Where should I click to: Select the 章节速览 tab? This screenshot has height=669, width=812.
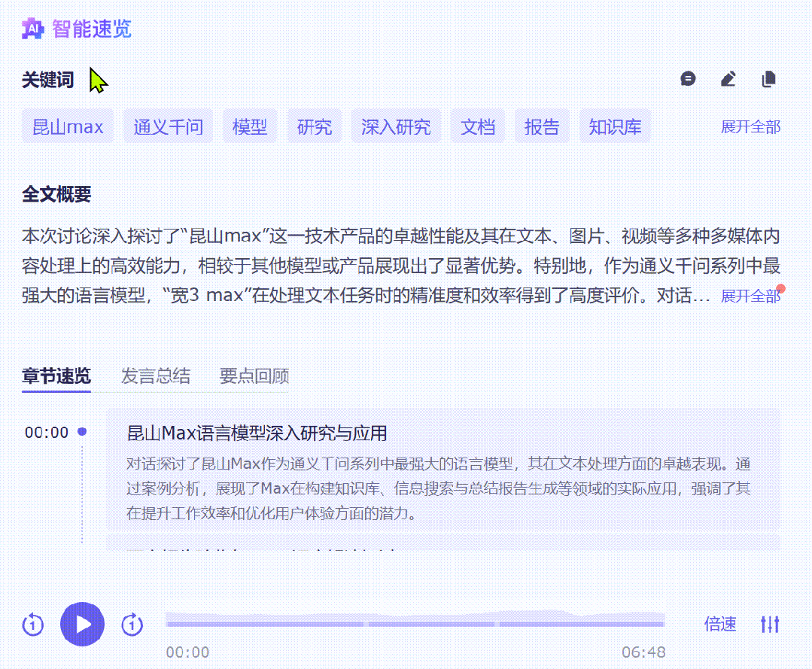coord(56,376)
